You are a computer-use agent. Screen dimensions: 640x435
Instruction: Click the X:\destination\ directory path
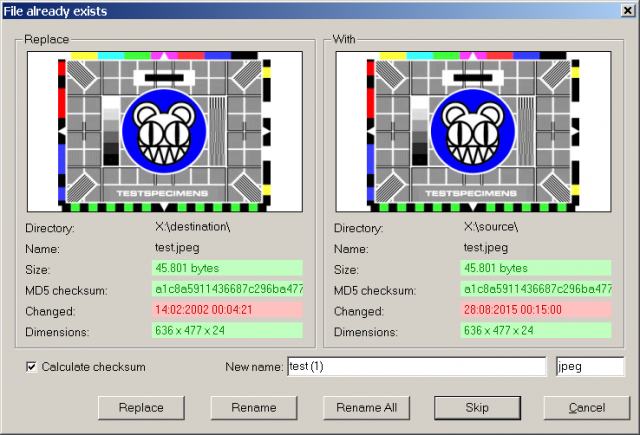pyautogui.click(x=193, y=227)
